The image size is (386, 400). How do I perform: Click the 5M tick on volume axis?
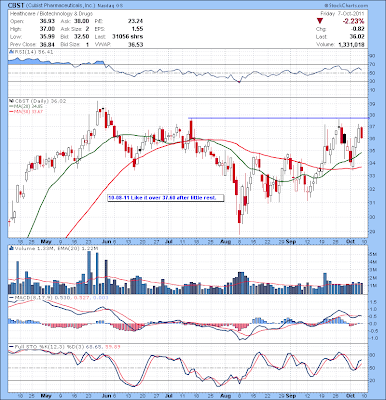click(373, 254)
